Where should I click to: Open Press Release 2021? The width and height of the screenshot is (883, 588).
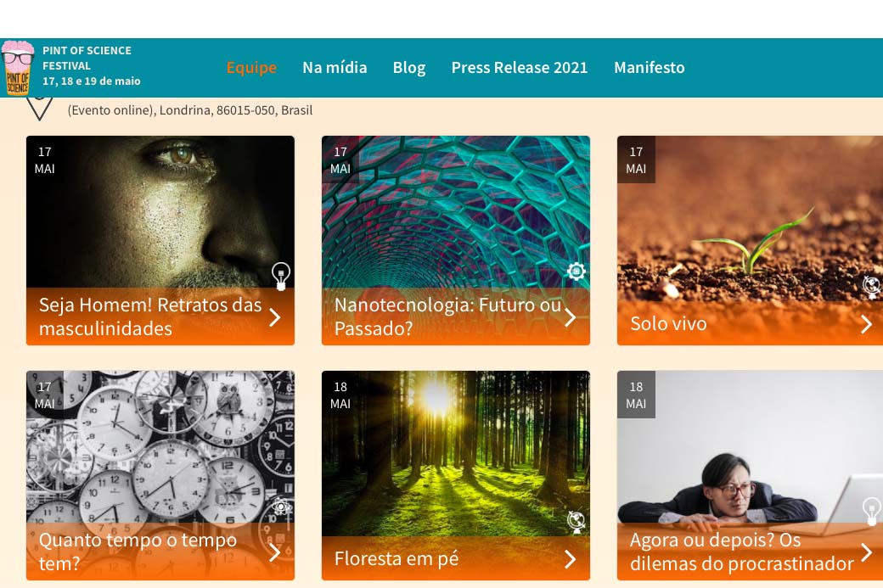(520, 68)
